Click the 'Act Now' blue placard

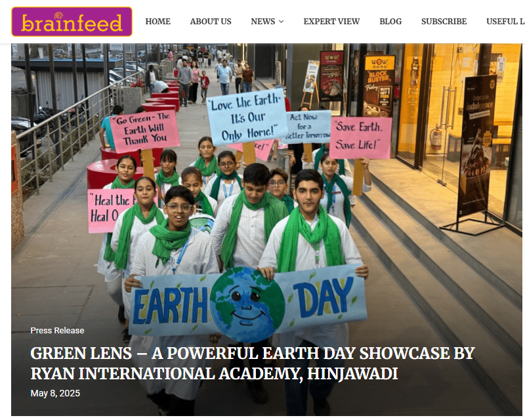point(307,127)
